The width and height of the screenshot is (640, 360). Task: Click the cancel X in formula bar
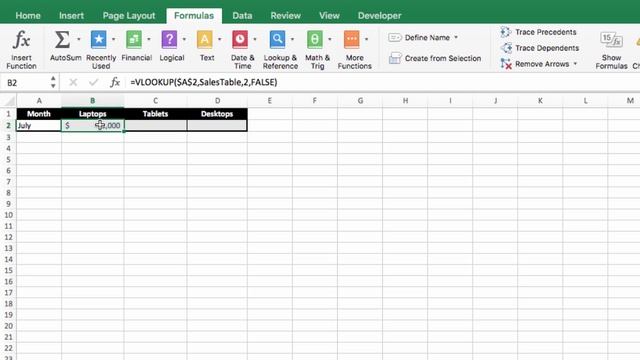73,82
